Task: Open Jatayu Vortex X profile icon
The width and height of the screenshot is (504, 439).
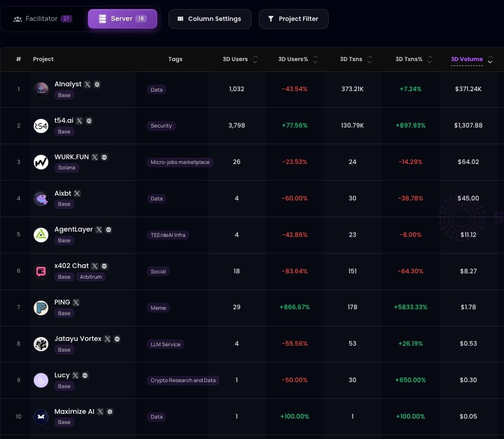Action: coord(108,339)
